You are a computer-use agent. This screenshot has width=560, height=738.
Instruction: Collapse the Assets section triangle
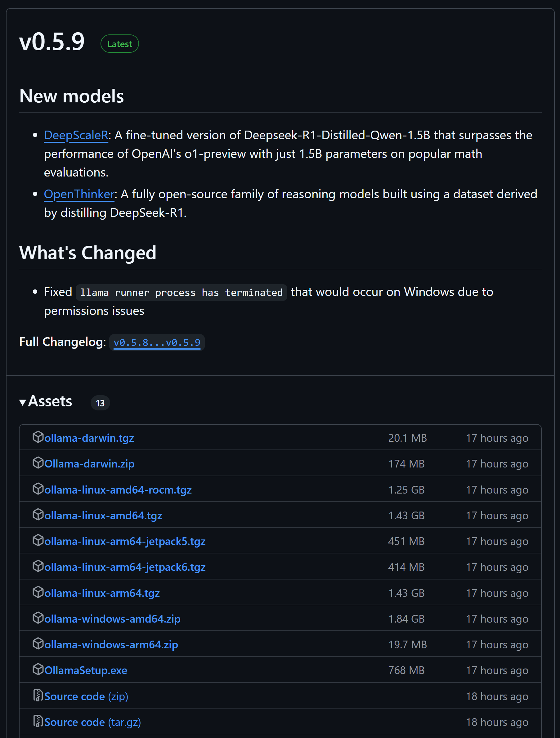(23, 402)
